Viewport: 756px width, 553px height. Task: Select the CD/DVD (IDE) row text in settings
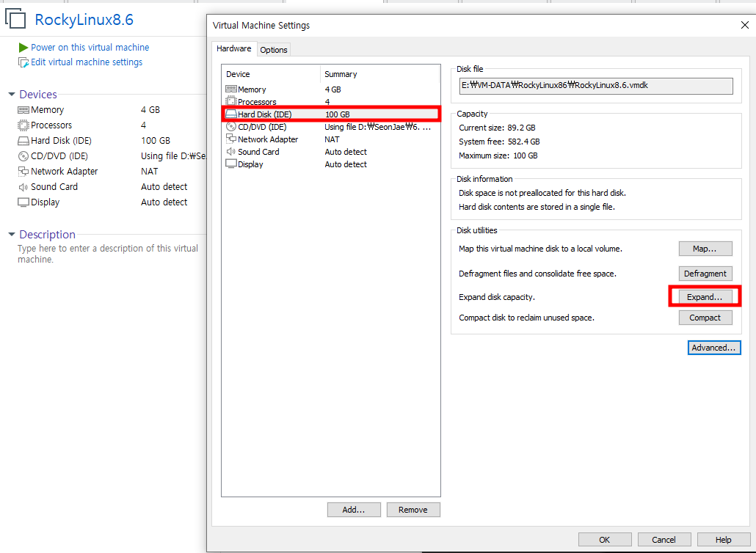tap(262, 127)
